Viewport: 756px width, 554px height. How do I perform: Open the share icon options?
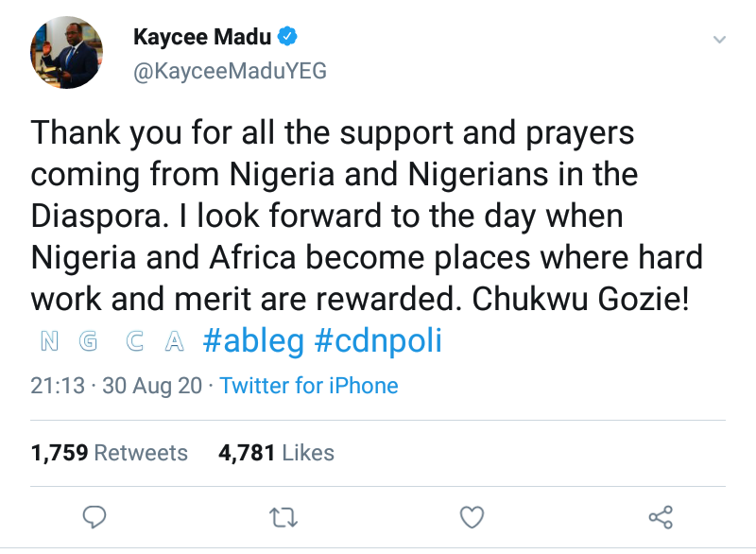click(661, 517)
